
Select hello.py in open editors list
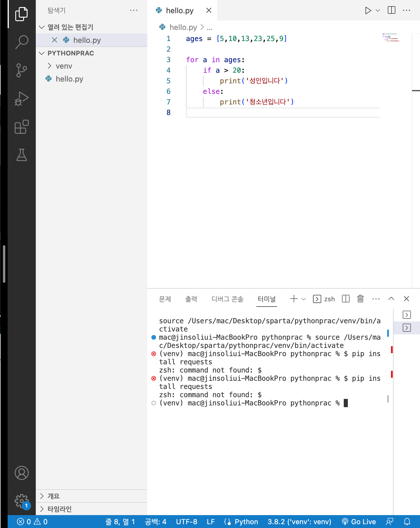pyautogui.click(x=87, y=40)
